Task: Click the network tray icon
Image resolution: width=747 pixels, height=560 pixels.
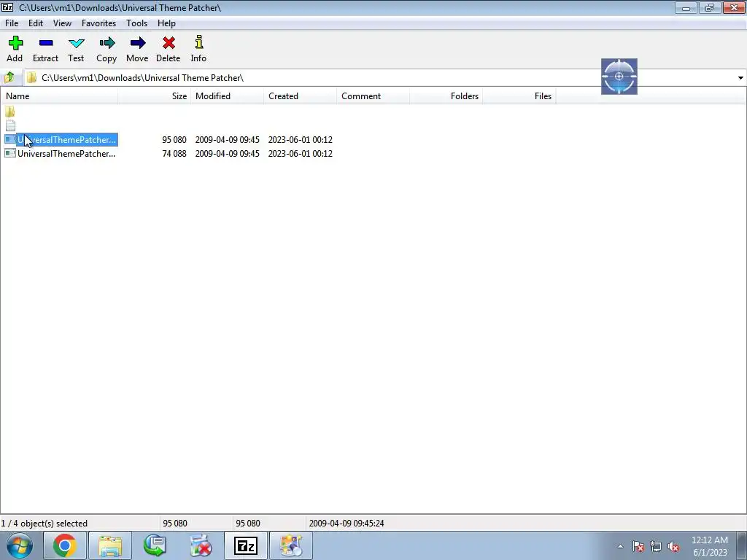Action: (656, 546)
